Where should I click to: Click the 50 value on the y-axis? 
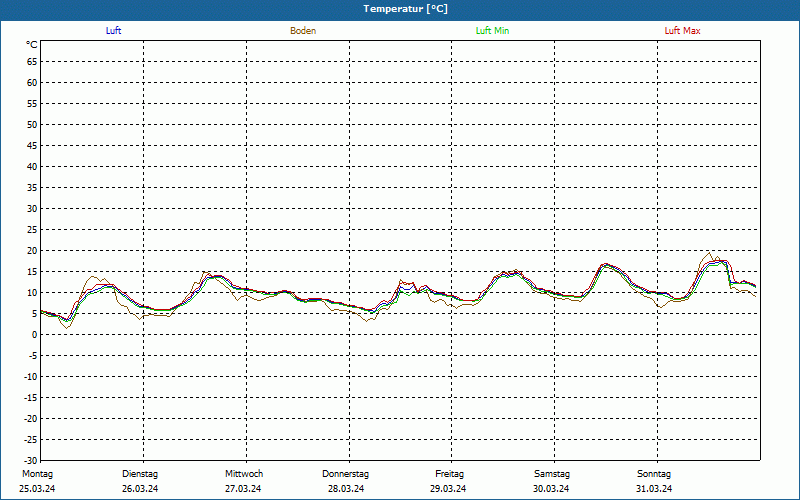[32, 124]
